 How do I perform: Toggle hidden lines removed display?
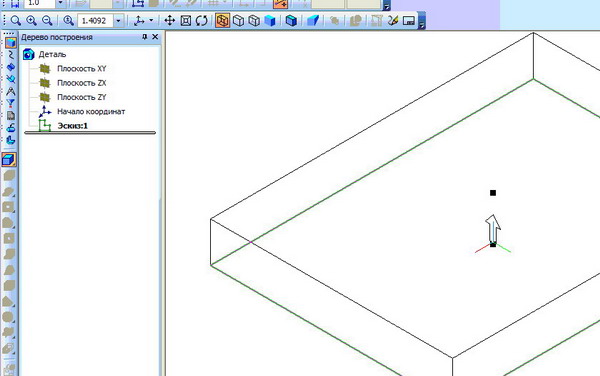tap(238, 21)
